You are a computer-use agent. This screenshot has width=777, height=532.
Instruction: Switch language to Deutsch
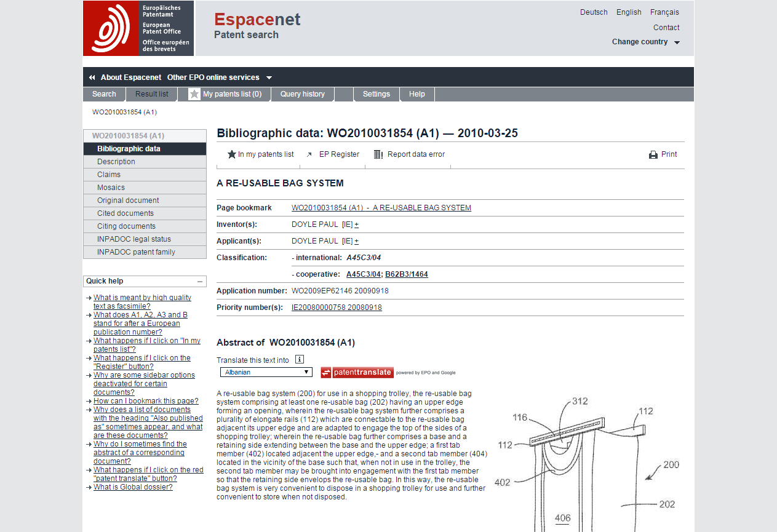coord(594,12)
